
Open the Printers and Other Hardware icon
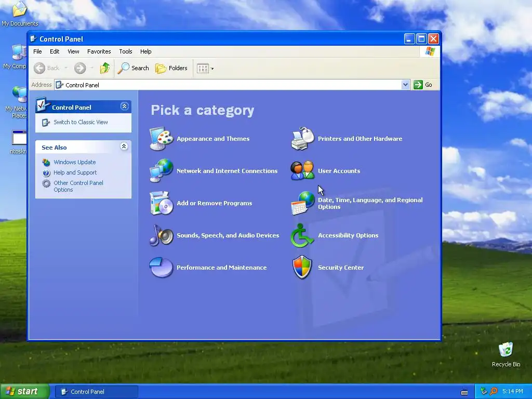tap(303, 138)
